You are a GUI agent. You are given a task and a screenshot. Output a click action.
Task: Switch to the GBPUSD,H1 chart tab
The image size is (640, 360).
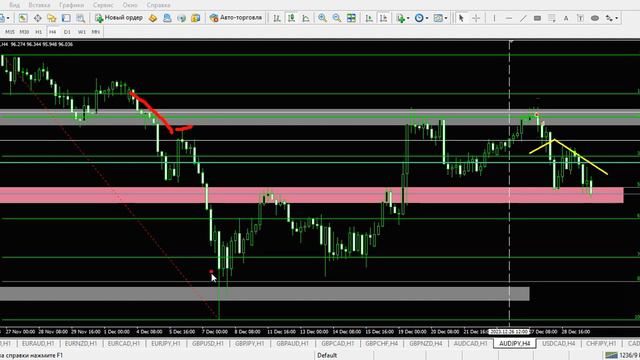point(208,344)
